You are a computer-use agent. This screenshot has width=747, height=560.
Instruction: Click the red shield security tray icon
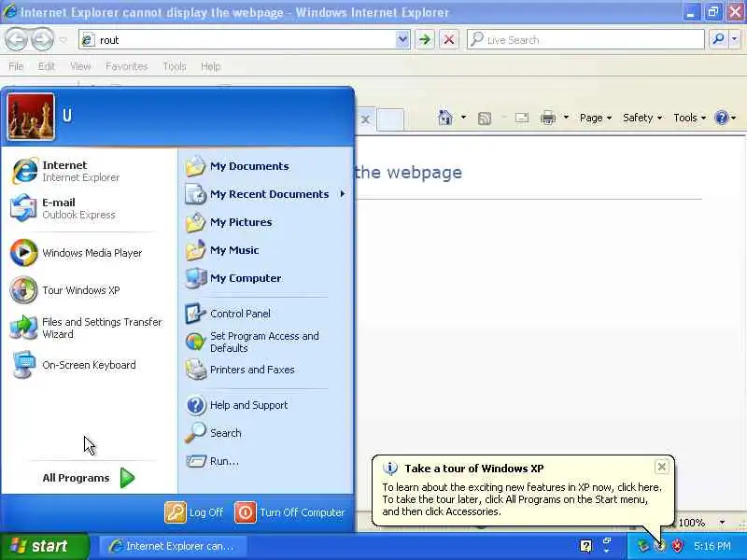click(x=677, y=546)
